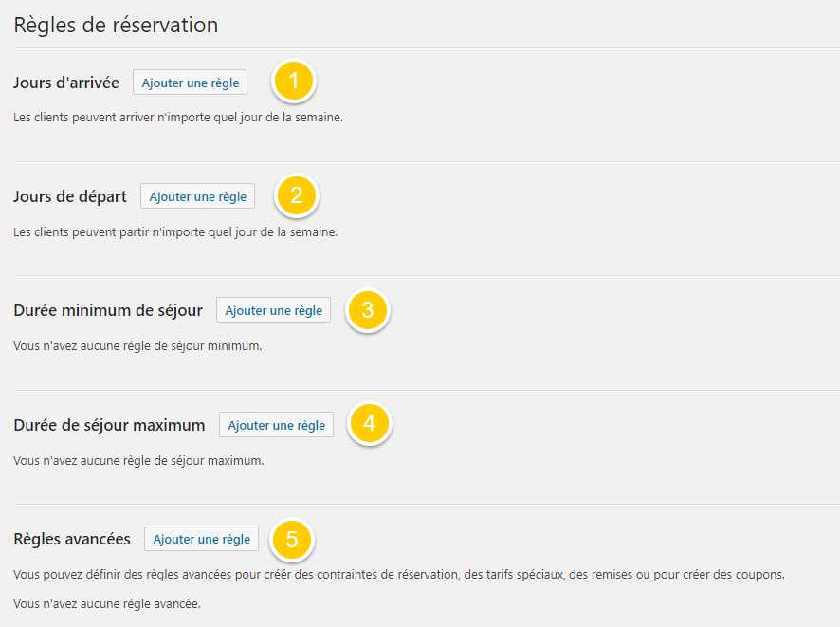Viewport: 840px width, 627px height.
Task: Add a rule under Règles avancées
Action: pyautogui.click(x=201, y=538)
